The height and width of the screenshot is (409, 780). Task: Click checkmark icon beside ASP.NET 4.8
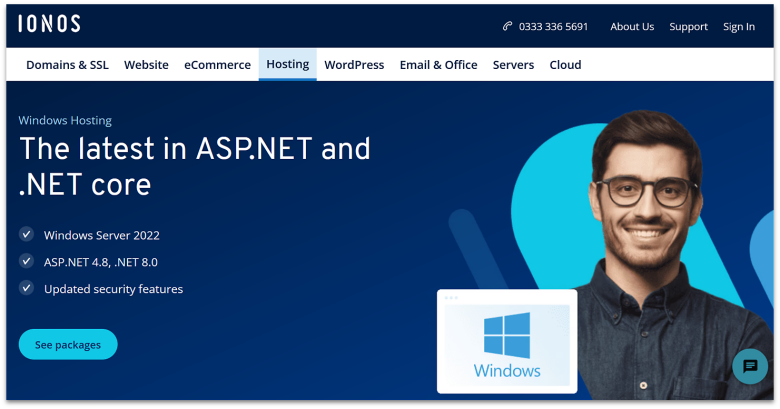tap(27, 262)
